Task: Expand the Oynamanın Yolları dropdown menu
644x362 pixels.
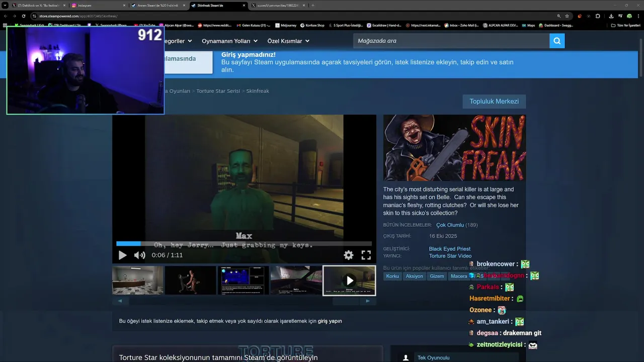Action: (229, 41)
